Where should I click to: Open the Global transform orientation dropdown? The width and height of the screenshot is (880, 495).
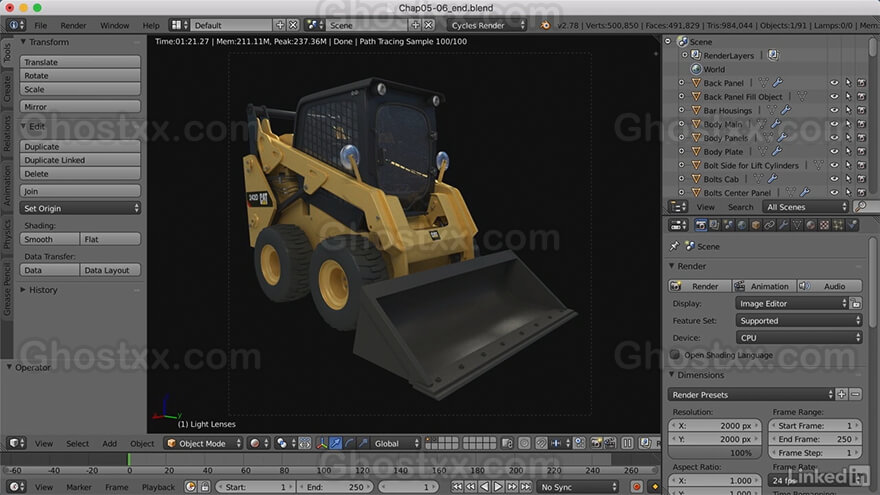[396, 443]
